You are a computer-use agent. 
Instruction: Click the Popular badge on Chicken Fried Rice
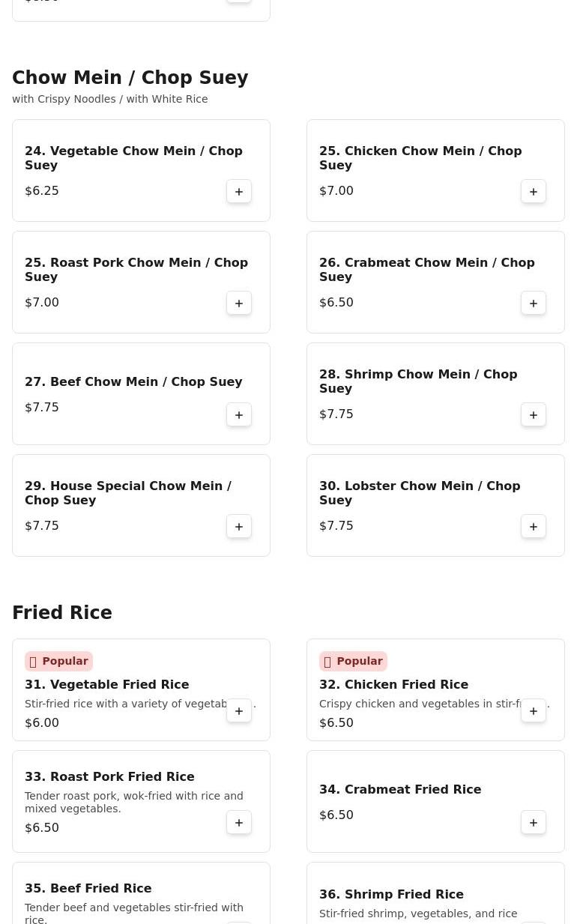tap(353, 661)
